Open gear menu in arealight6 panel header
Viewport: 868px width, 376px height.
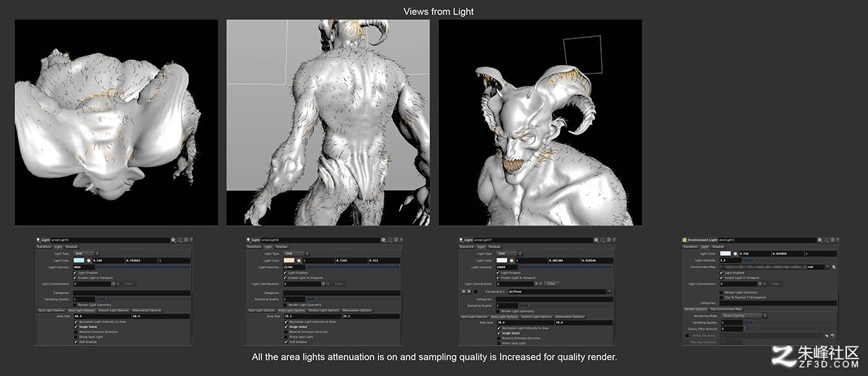coord(383,240)
